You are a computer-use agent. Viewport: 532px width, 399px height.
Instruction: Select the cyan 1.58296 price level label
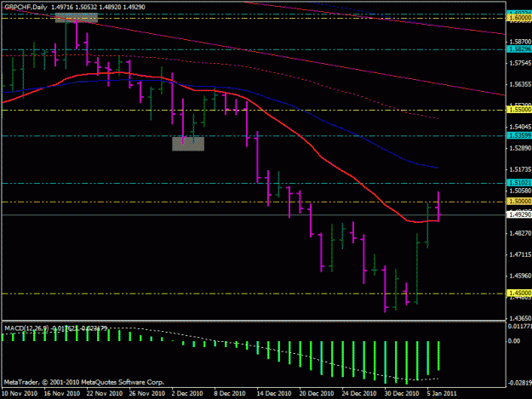519,49
